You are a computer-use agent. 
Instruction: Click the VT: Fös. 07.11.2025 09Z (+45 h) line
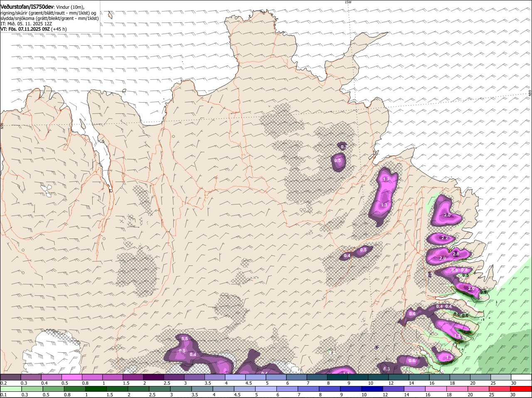point(34,29)
